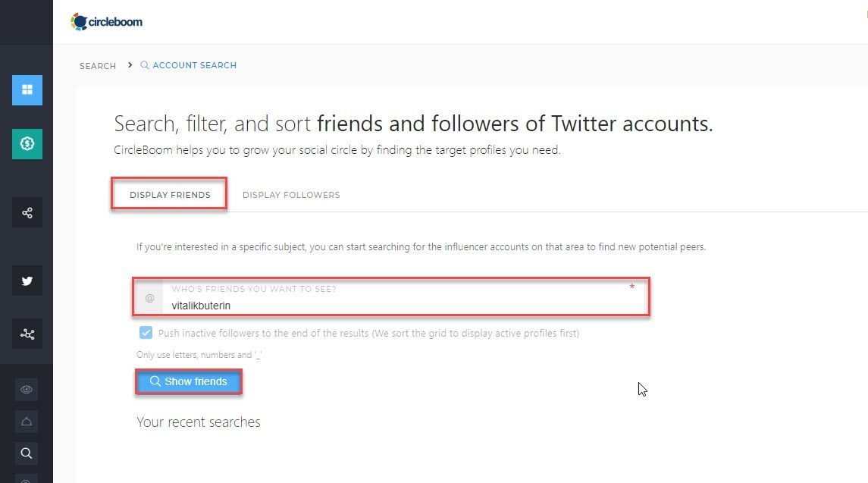The image size is (868, 483).
Task: Click the red required asterisk in the field
Action: pyautogui.click(x=634, y=287)
